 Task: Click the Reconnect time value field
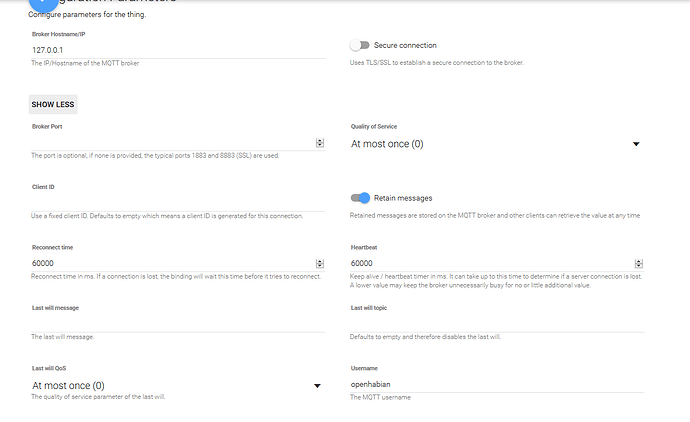tap(170, 264)
